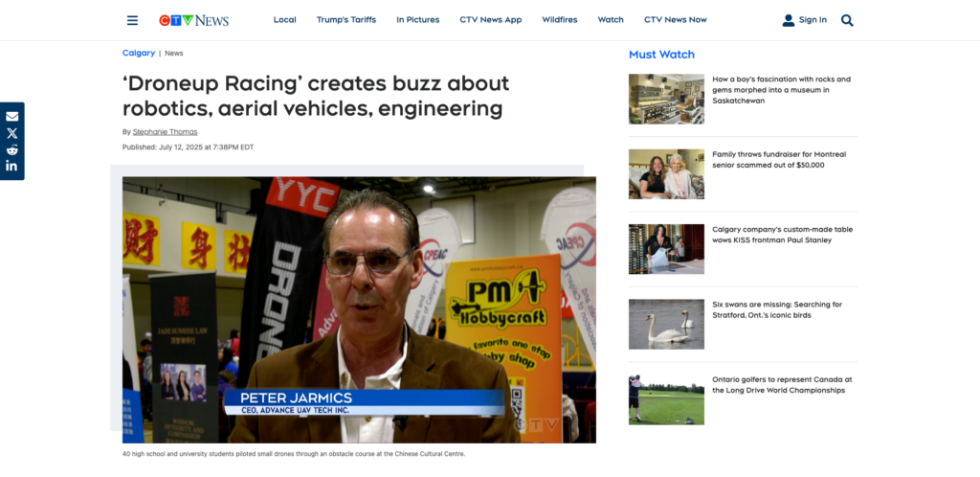The height and width of the screenshot is (477, 980).
Task: Open author Stephanie Thomas's page
Action: coord(165,132)
